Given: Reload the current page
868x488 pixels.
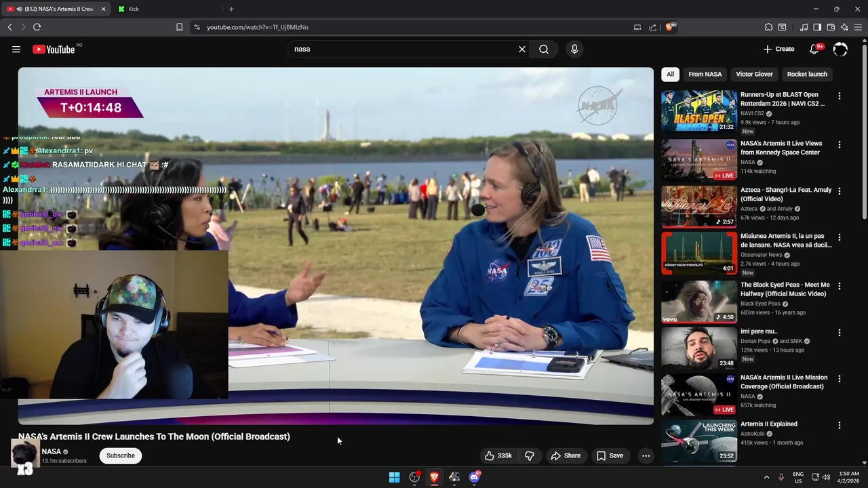Looking at the screenshot, I should pos(37,27).
